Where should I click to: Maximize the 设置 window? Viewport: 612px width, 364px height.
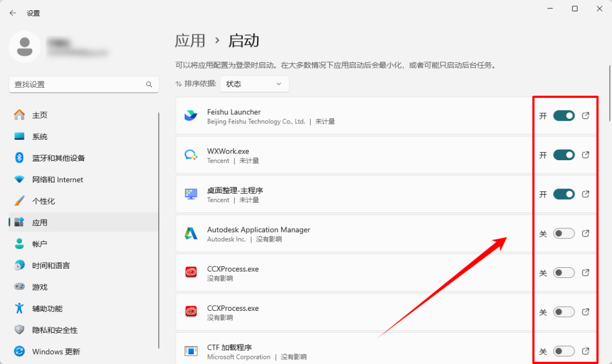click(x=575, y=8)
